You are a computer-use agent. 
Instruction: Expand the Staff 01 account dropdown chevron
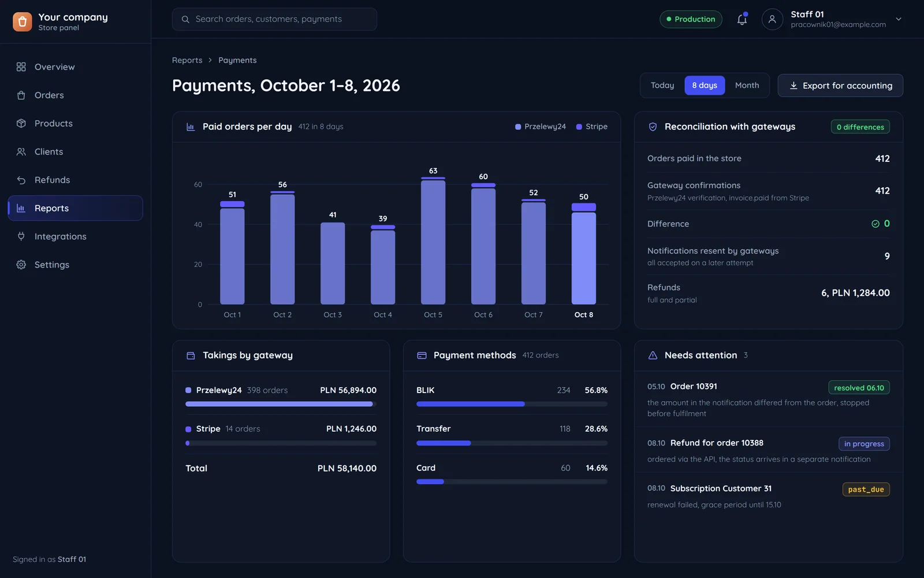point(899,19)
